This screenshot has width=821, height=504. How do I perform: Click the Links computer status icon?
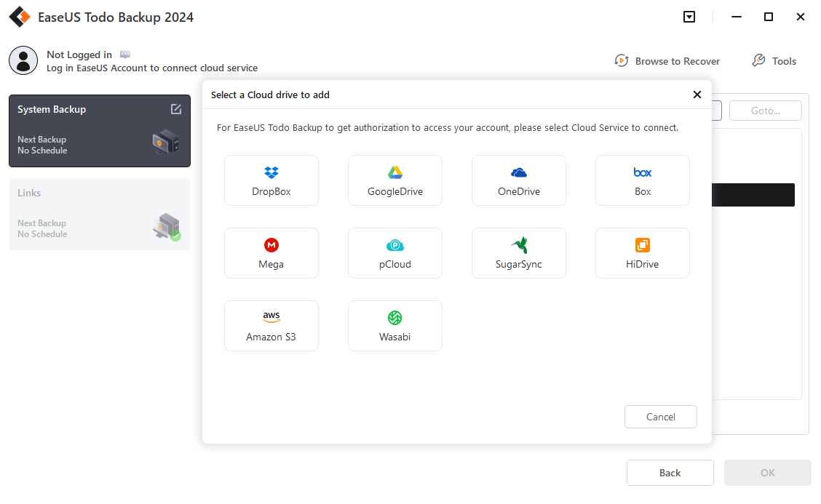167,226
